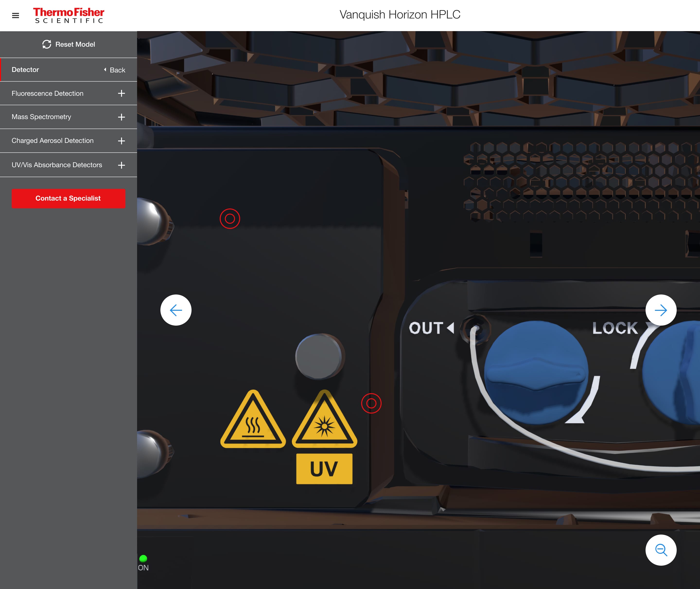Click the navigate right arrow button
700x589 pixels.
[x=661, y=310]
